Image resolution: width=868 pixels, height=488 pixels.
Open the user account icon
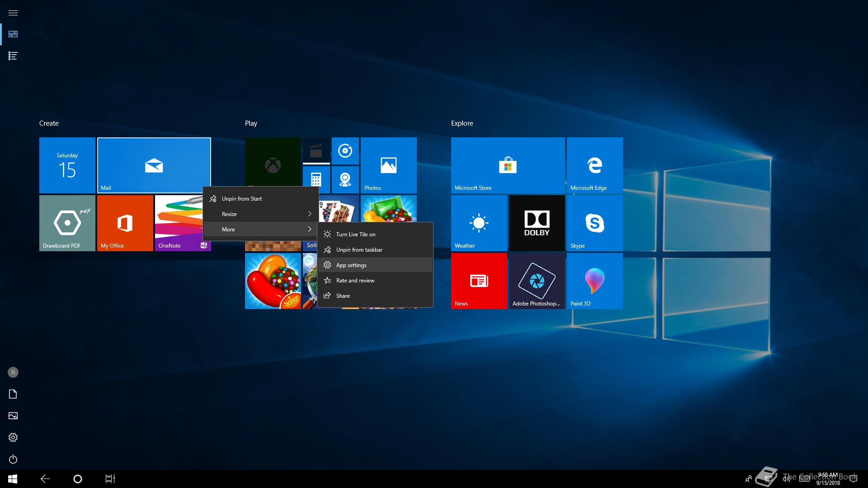[13, 372]
